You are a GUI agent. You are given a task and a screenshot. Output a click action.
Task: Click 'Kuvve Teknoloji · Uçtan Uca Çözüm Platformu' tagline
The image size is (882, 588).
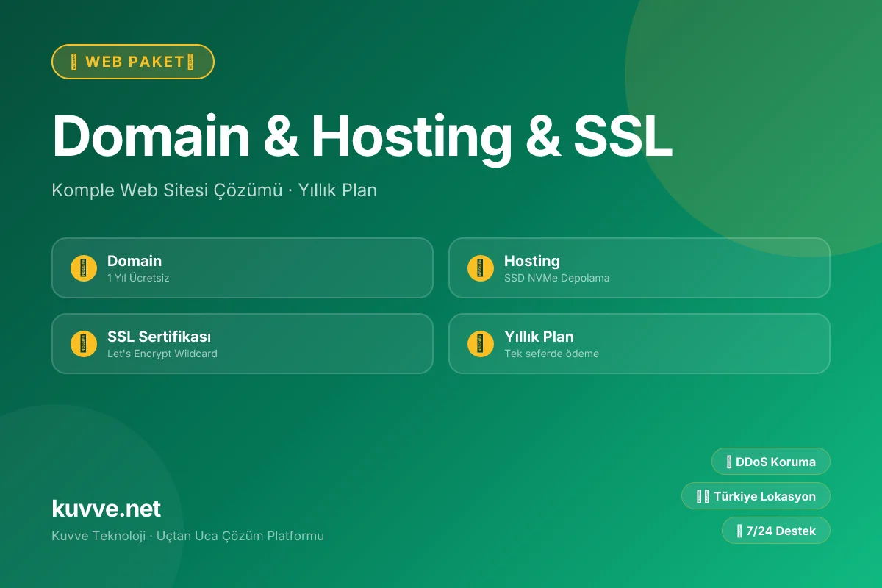point(188,536)
